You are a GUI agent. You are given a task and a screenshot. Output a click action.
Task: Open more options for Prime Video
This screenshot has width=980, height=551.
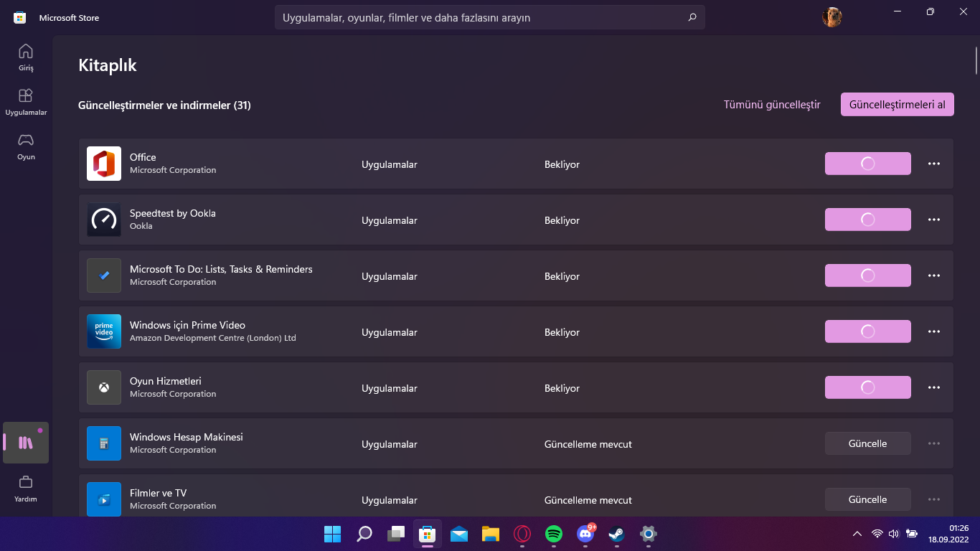[x=934, y=331]
